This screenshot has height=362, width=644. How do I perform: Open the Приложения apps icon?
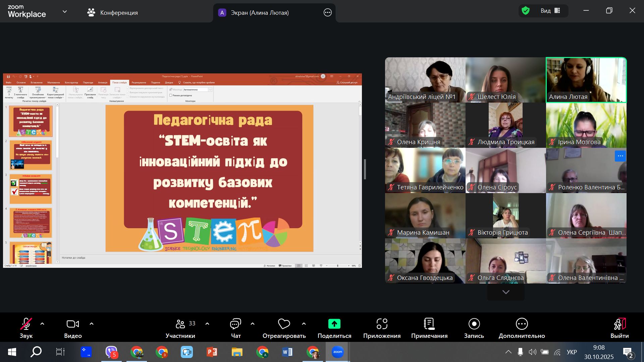pyautogui.click(x=382, y=324)
